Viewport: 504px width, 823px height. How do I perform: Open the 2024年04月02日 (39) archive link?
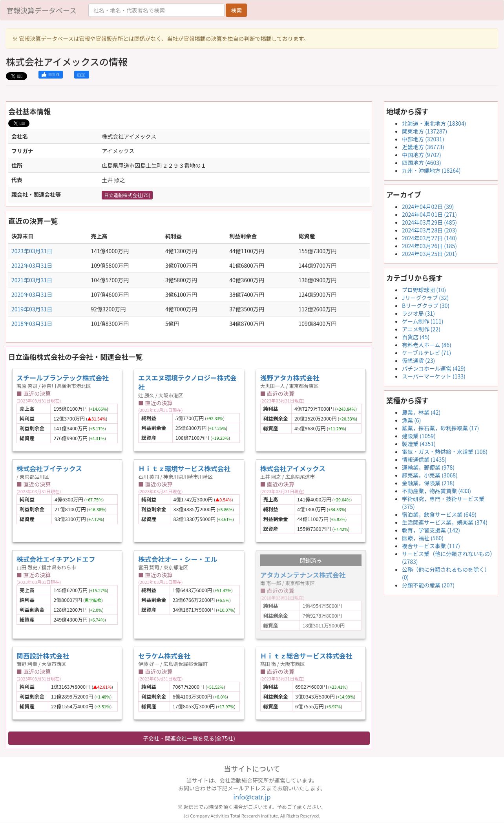pyautogui.click(x=428, y=207)
